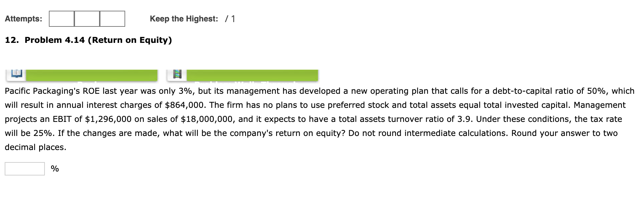This screenshot has width=644, height=217.
Task: Click the second Attempts box
Action: (x=87, y=19)
